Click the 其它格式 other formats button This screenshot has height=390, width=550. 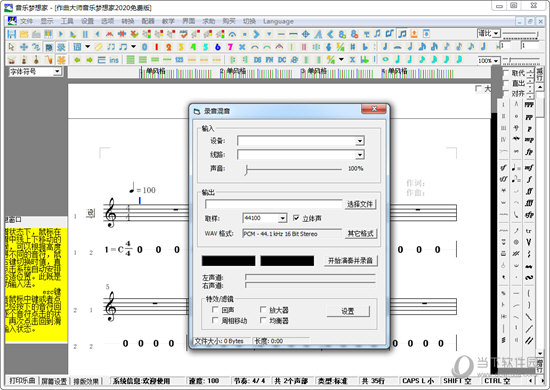[x=361, y=233]
